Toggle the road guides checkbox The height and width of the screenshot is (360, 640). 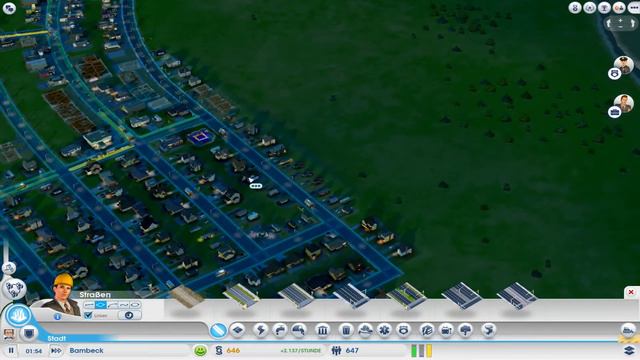[88, 315]
